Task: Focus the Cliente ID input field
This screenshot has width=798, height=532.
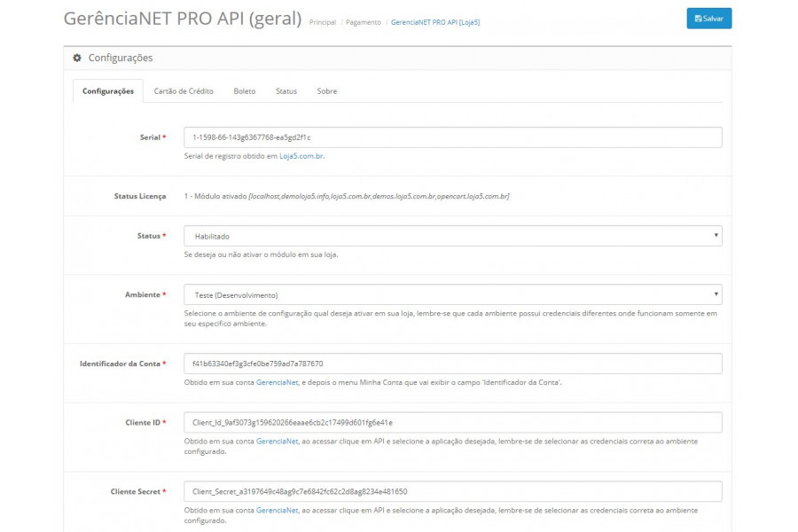Action: pos(453,423)
